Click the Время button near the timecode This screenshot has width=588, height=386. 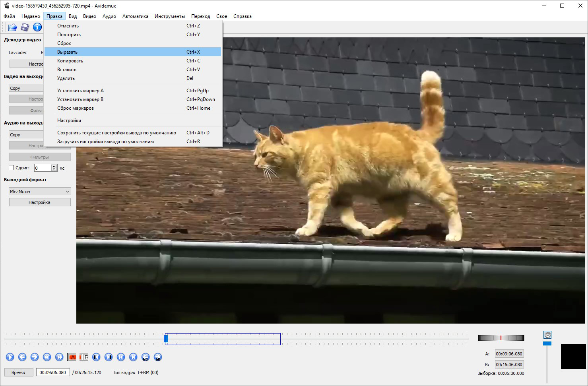(x=18, y=372)
